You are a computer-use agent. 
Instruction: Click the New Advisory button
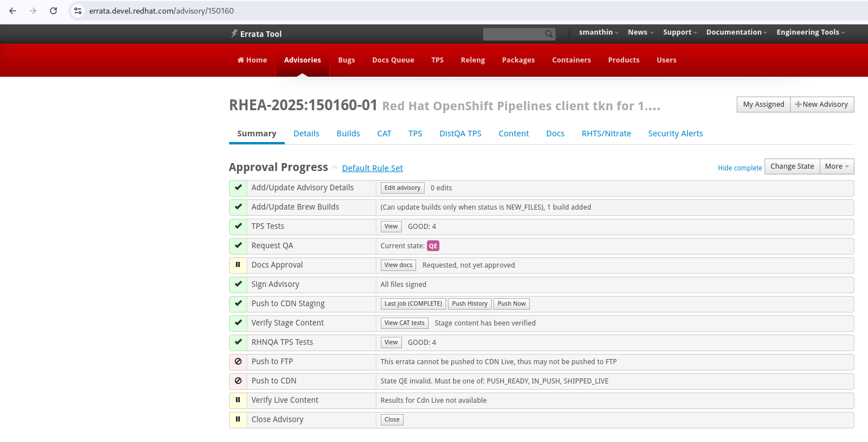click(822, 105)
